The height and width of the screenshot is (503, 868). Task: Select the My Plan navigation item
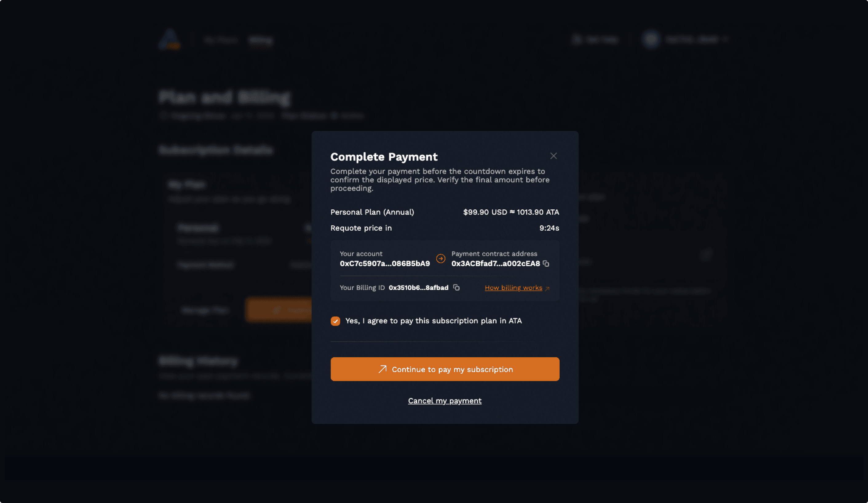(x=221, y=40)
